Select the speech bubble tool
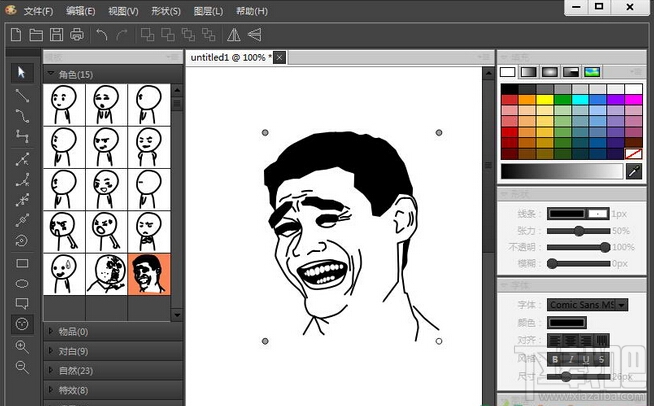Viewport: 654px width, 406px height. [21, 304]
